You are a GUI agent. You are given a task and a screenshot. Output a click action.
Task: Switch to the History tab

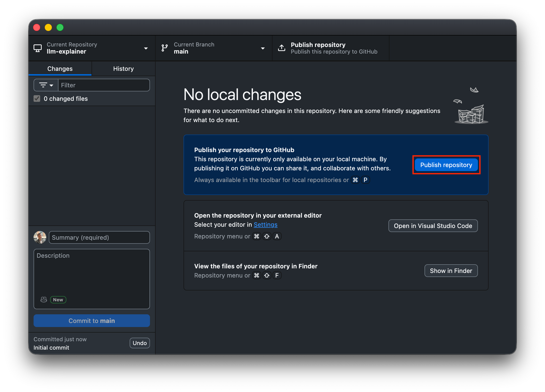point(123,69)
